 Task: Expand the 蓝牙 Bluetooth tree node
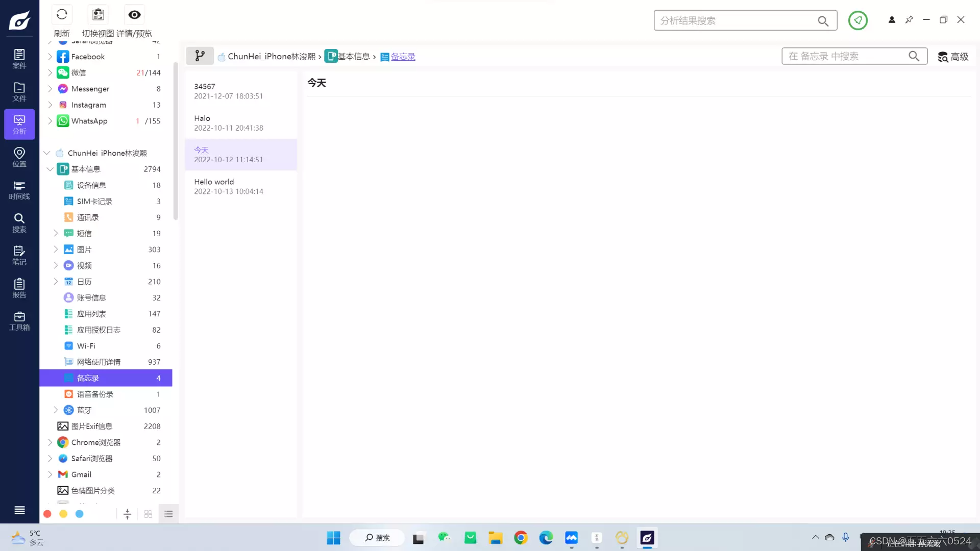point(56,410)
